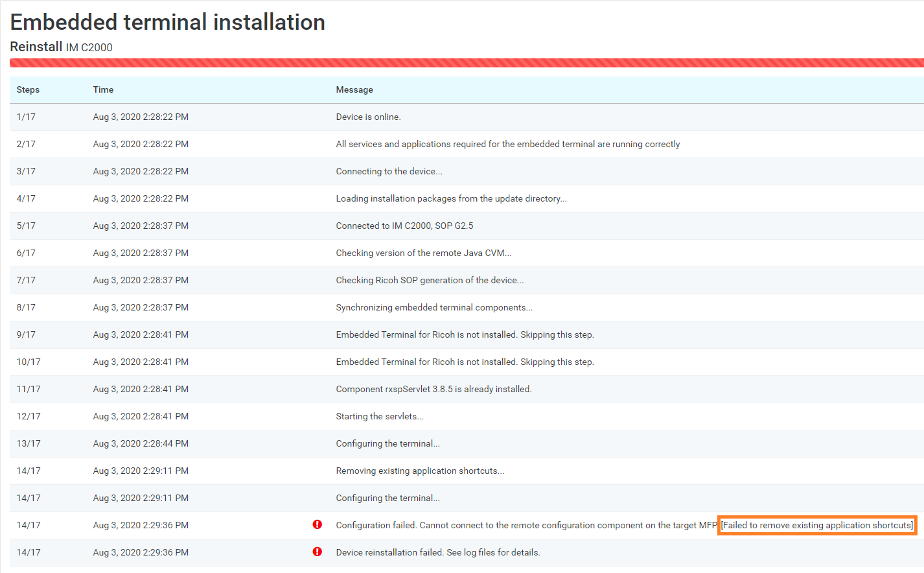Click the red striped progress bar
This screenshot has height=573, width=924.
[x=462, y=62]
